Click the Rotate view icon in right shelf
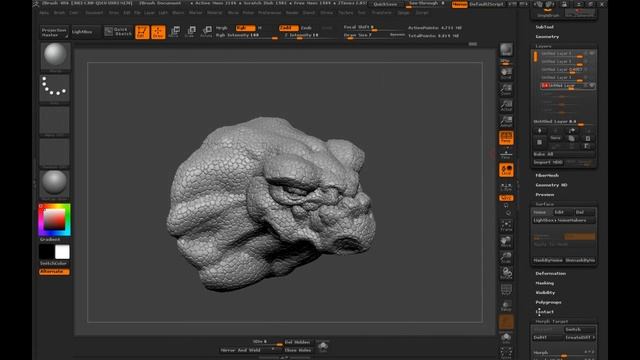The height and width of the screenshot is (360, 640). [x=506, y=273]
